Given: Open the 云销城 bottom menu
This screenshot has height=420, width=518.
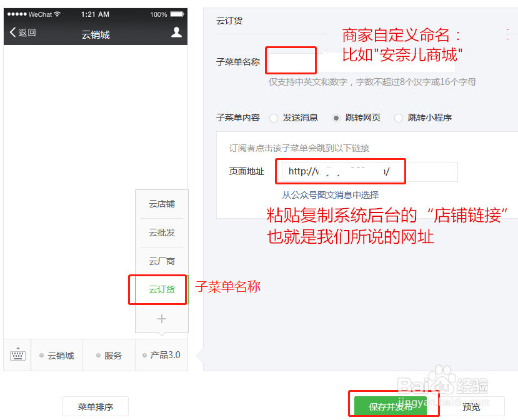Looking at the screenshot, I should 57,355.
